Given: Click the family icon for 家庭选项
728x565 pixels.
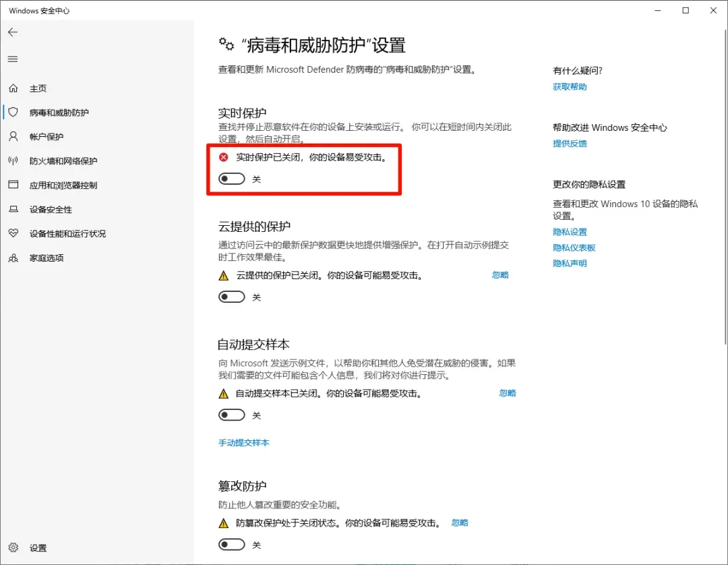Looking at the screenshot, I should coord(13,258).
